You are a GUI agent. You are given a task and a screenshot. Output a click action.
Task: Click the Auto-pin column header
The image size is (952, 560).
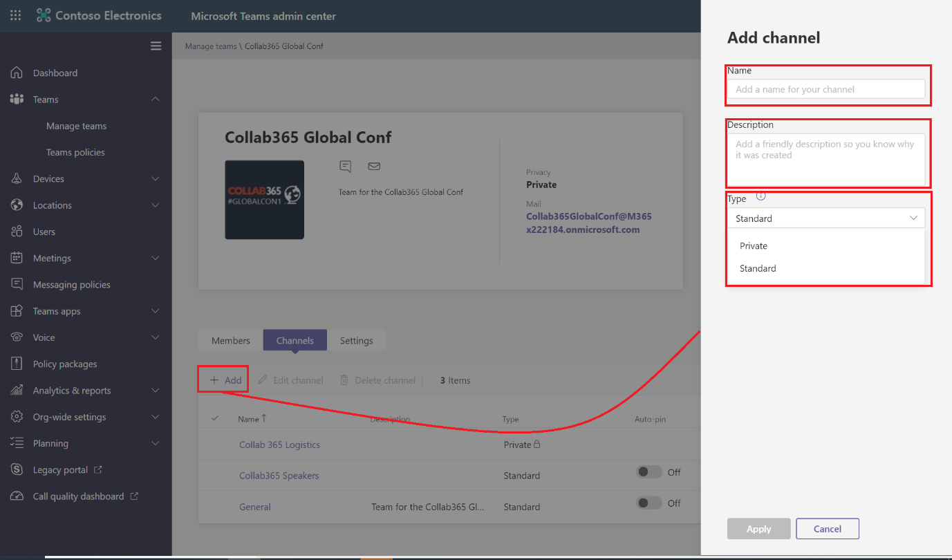click(650, 419)
